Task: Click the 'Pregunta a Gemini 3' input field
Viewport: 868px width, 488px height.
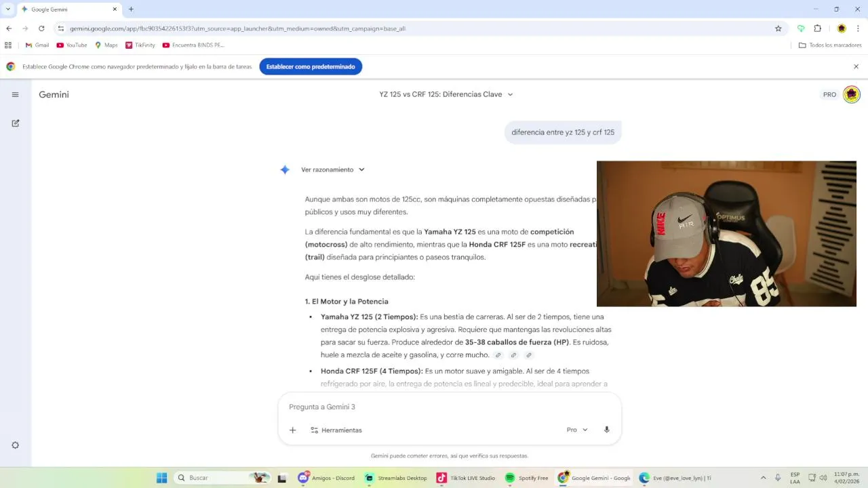Action: click(x=449, y=407)
